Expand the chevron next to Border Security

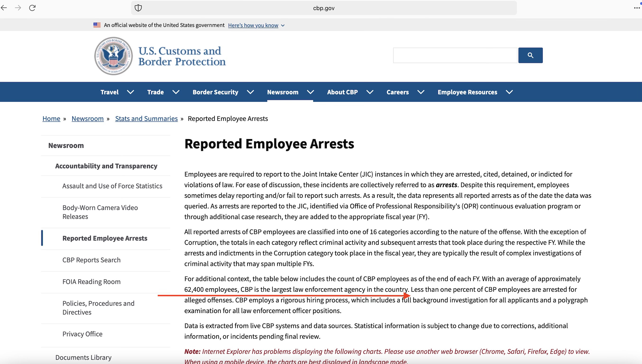pos(250,92)
